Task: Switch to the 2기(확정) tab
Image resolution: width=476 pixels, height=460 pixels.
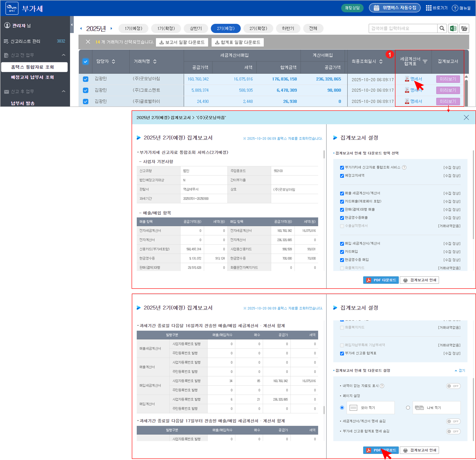Action: [x=258, y=28]
